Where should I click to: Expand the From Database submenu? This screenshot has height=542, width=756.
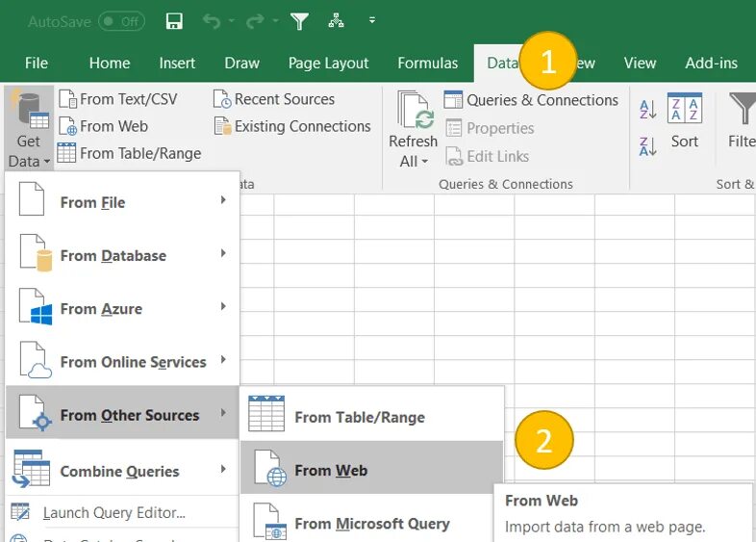point(123,255)
